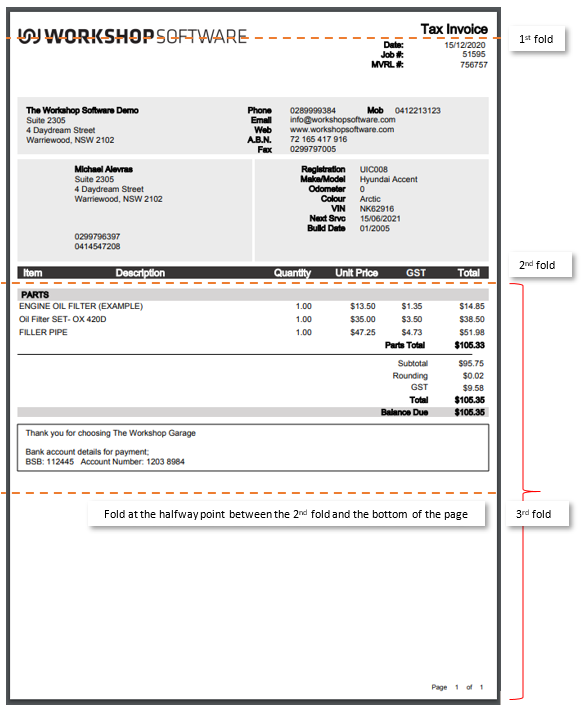Select the A.B.N. 72 165 417 916
This screenshot has width=588, height=716.
[x=318, y=139]
